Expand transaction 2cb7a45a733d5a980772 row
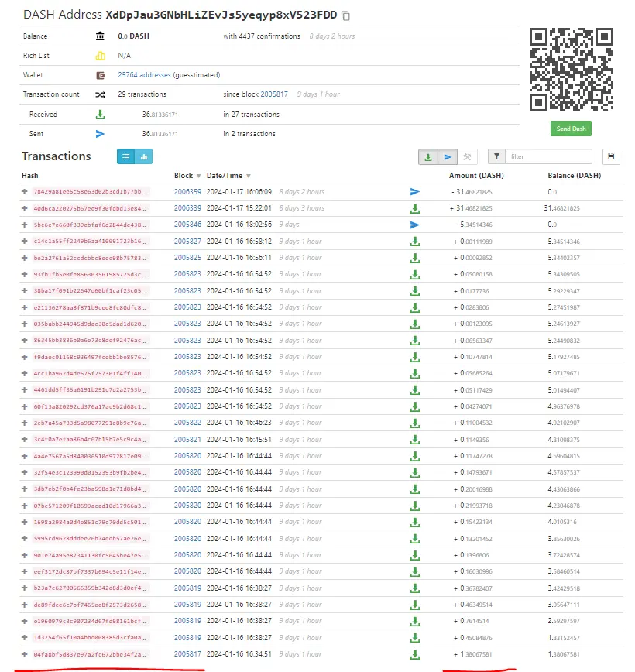The width and height of the screenshot is (635, 672). click(25, 423)
